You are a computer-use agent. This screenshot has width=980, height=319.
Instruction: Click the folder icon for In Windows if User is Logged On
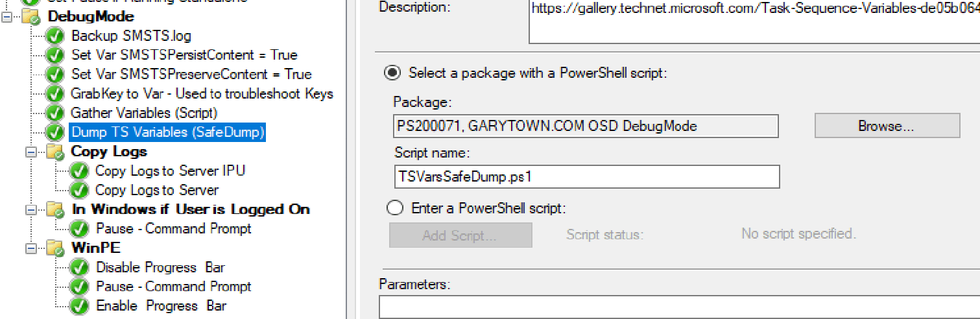pos(55,210)
